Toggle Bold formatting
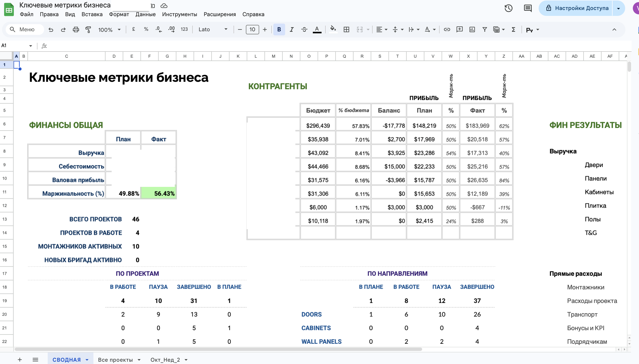639x364 pixels. point(279,29)
